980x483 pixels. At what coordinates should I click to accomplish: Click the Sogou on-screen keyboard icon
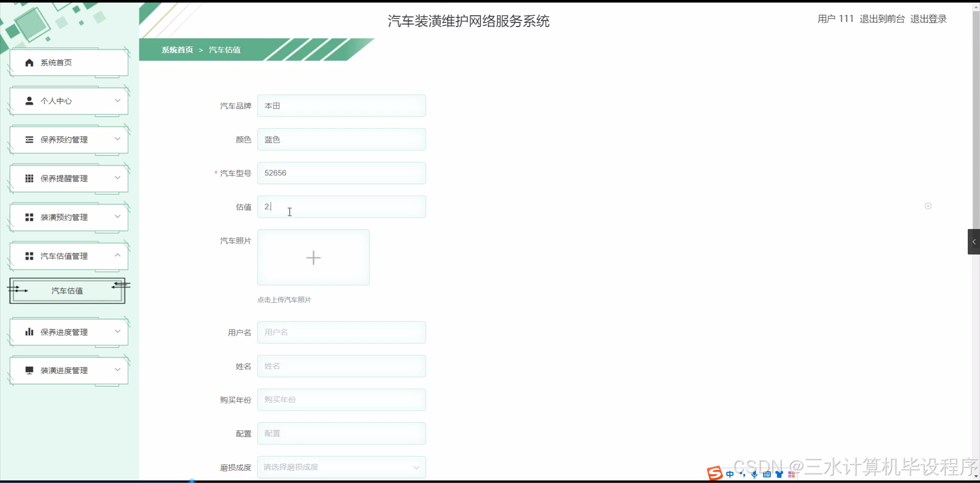coord(767,474)
